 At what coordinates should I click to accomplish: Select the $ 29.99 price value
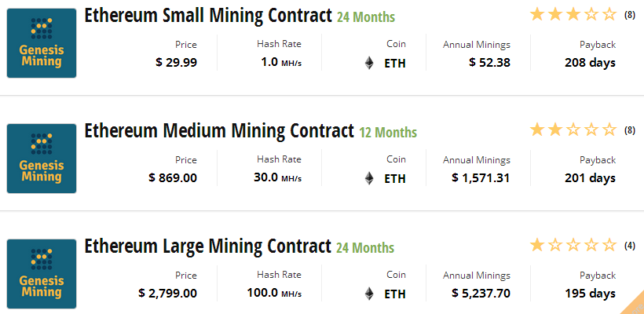point(176,62)
